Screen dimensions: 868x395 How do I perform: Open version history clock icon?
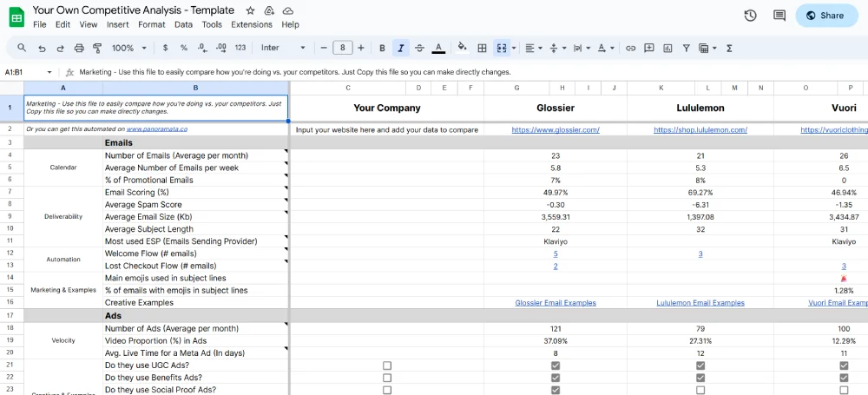[750, 16]
